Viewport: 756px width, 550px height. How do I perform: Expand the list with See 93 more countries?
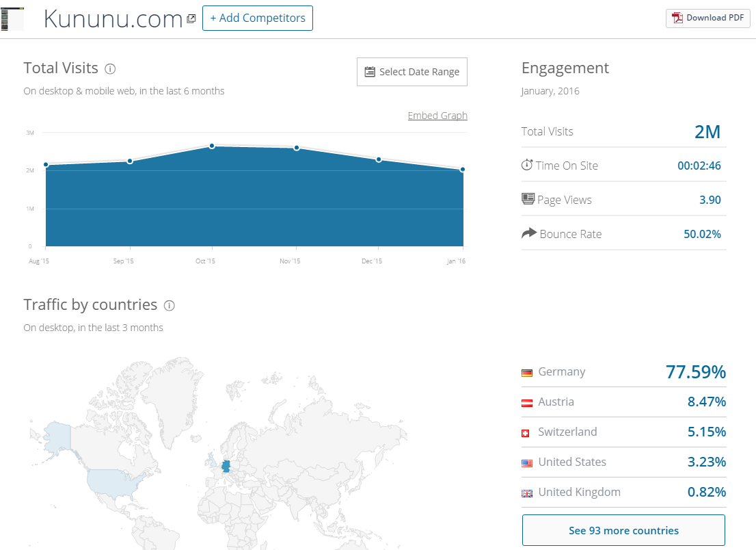[x=623, y=529]
